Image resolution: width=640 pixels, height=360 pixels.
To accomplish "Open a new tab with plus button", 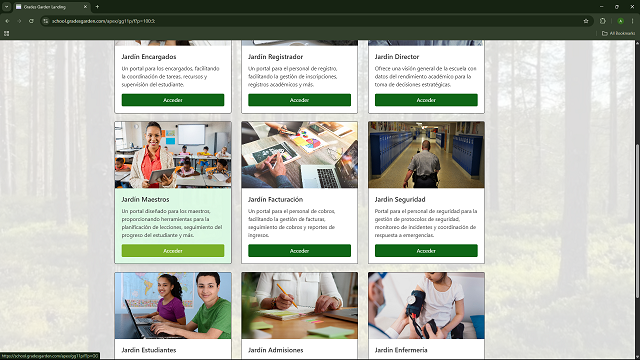I will [x=97, y=7].
